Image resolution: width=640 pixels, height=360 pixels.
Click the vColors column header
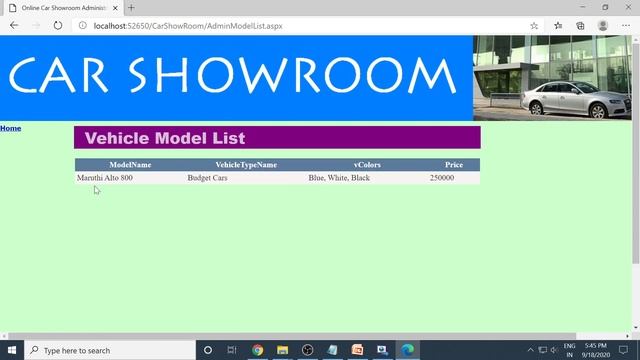tap(367, 165)
